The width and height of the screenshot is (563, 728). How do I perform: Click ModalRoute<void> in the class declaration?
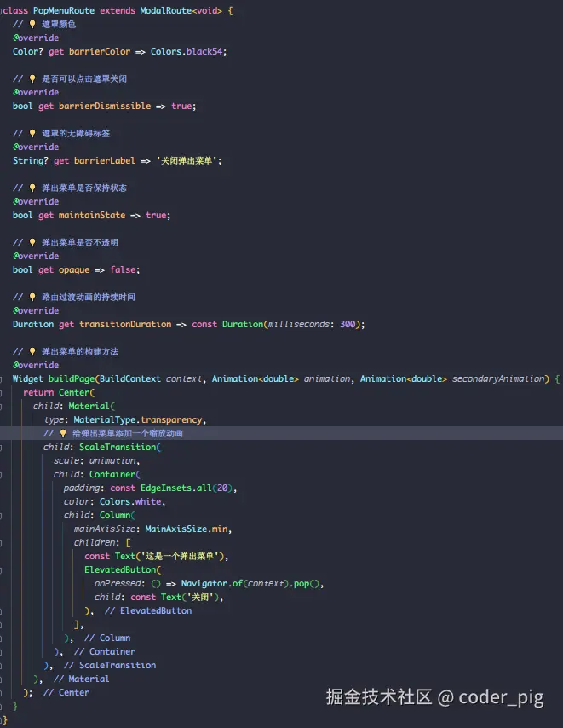tap(181, 10)
